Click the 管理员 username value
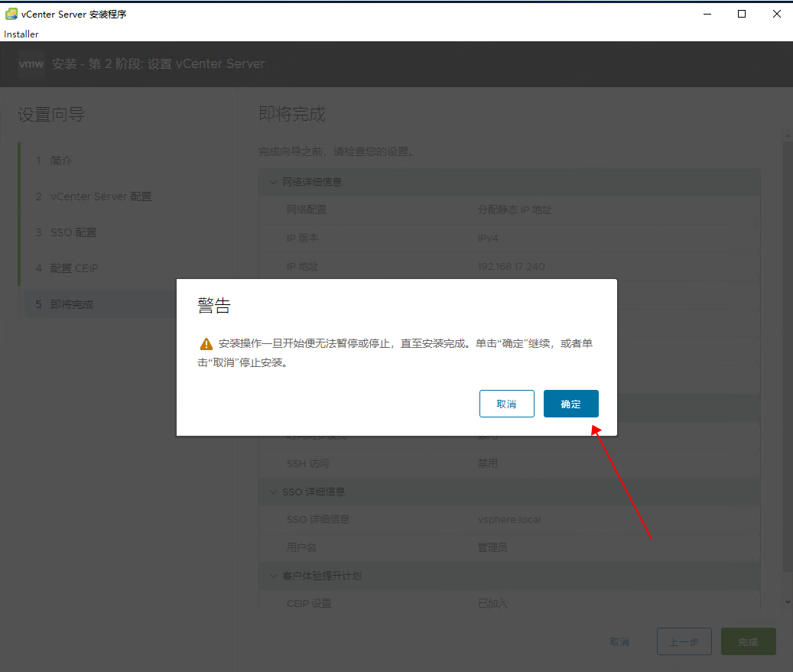 (492, 547)
